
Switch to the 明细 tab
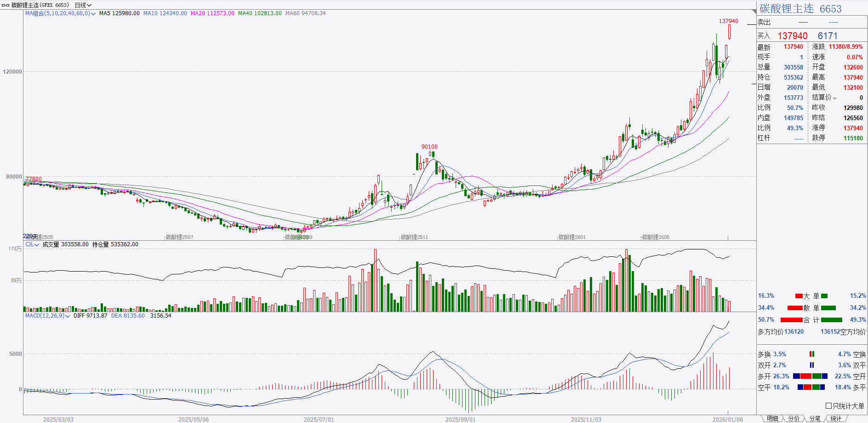click(x=772, y=418)
